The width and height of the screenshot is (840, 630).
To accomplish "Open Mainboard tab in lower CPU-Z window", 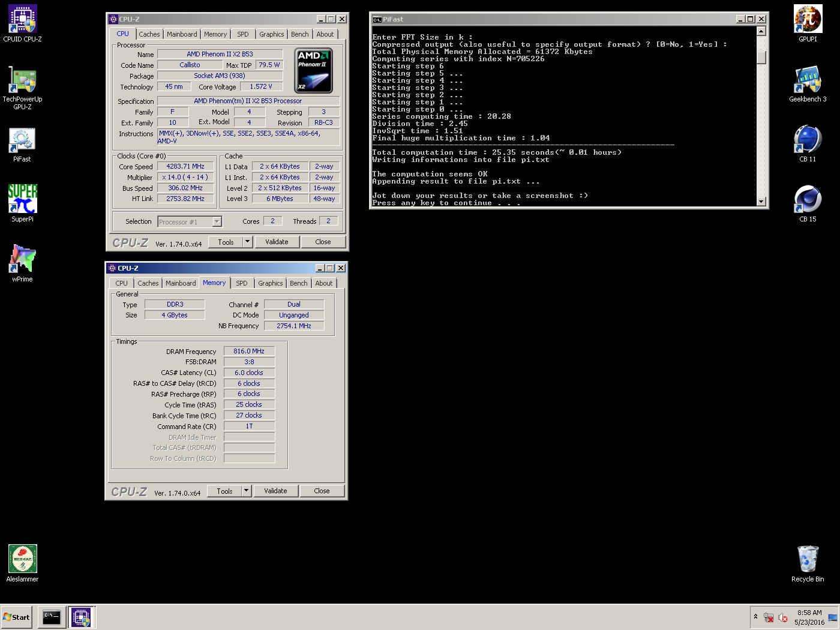I will (181, 283).
